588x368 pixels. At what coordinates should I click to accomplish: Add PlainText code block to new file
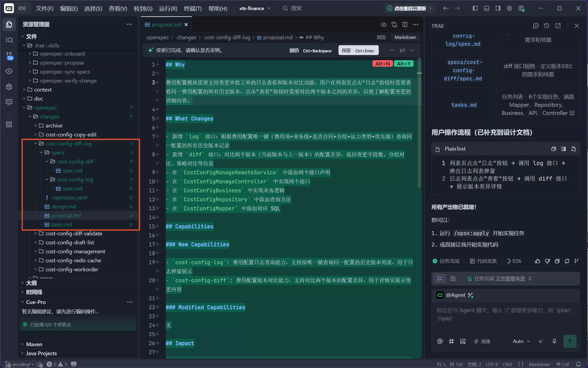click(573, 149)
